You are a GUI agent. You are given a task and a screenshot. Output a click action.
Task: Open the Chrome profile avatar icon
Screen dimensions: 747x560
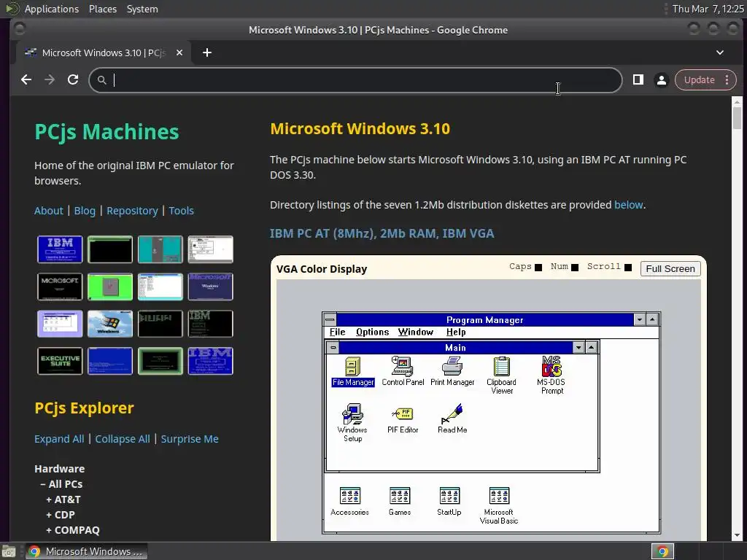tap(661, 80)
